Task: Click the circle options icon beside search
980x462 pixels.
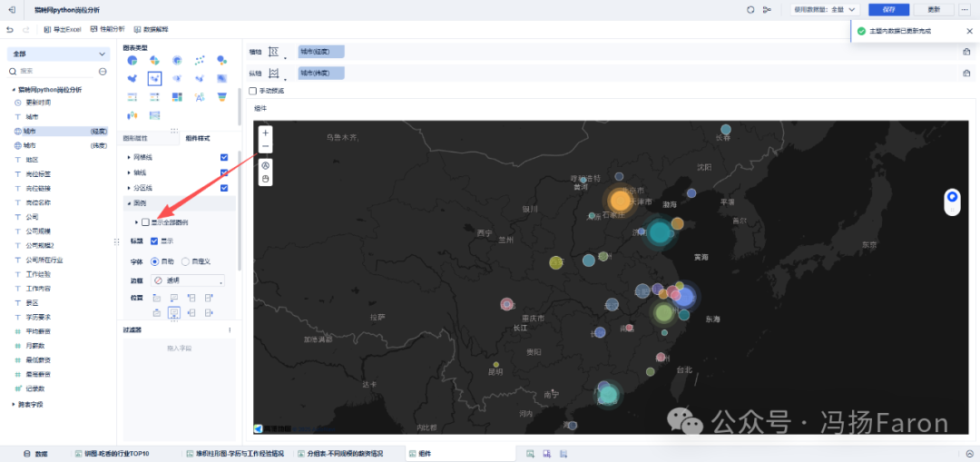Action: (103, 72)
